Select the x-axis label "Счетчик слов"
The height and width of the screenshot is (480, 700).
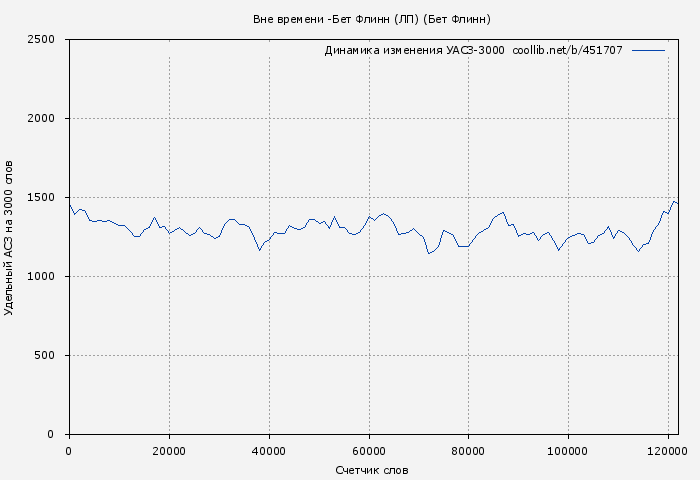pyautogui.click(x=372, y=470)
